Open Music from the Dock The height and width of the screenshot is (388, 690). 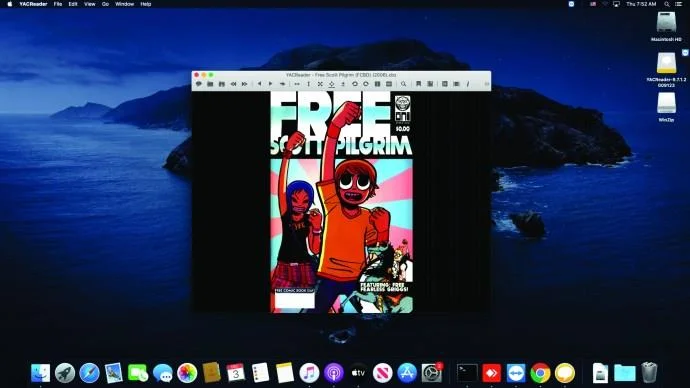309,373
